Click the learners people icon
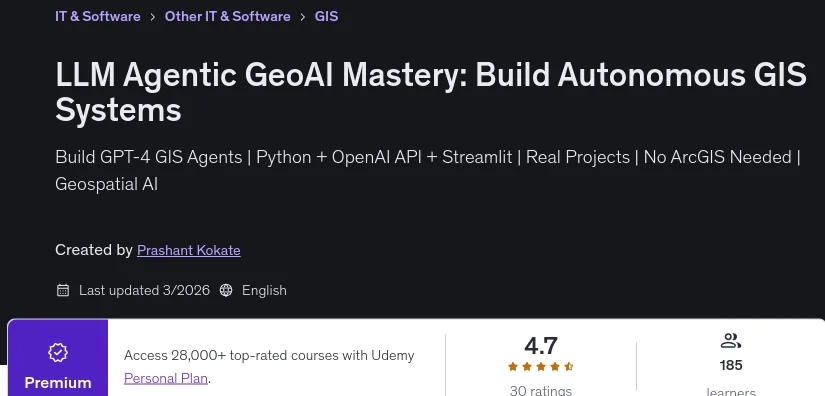825x396 pixels. tap(731, 341)
